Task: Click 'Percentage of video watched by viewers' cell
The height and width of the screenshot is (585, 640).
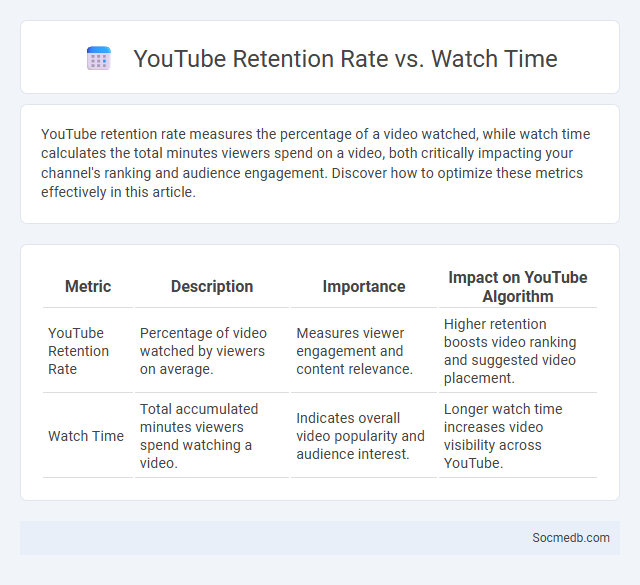Action: pos(212,351)
